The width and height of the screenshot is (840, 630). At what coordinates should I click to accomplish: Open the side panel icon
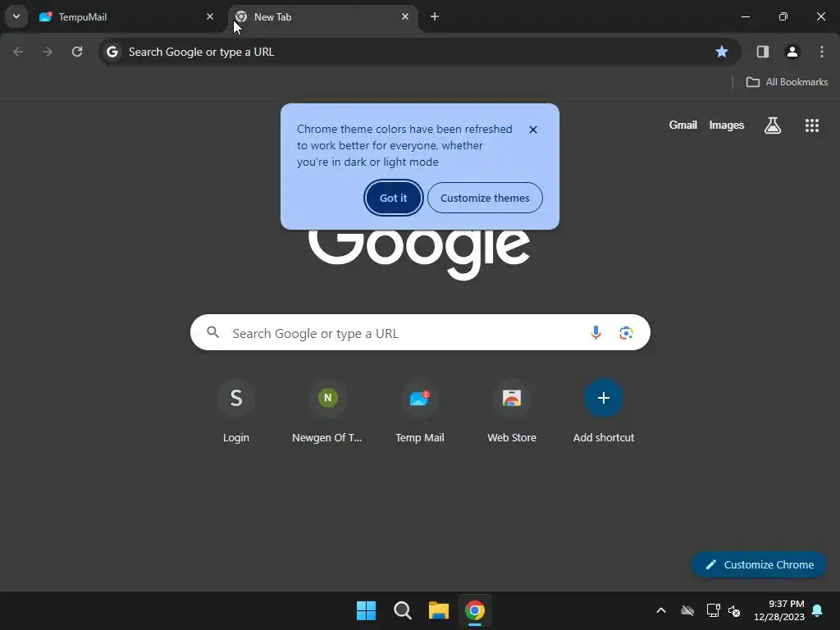[x=762, y=52]
